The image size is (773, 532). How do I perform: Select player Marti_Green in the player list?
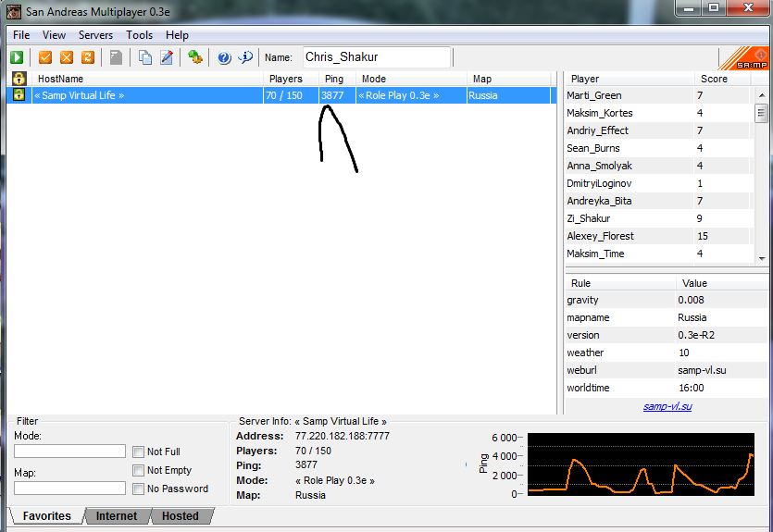[x=660, y=95]
